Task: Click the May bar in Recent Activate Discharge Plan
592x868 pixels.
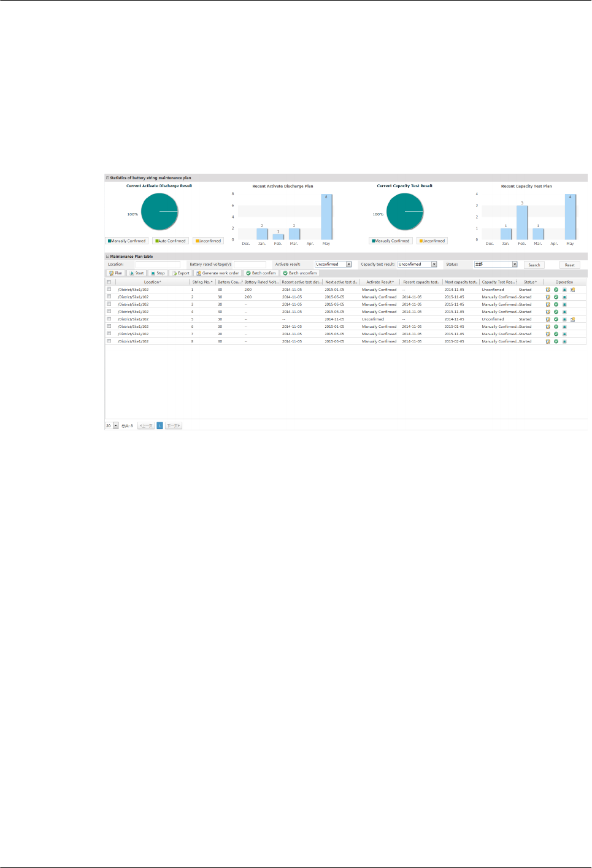Action: pyautogui.click(x=326, y=217)
